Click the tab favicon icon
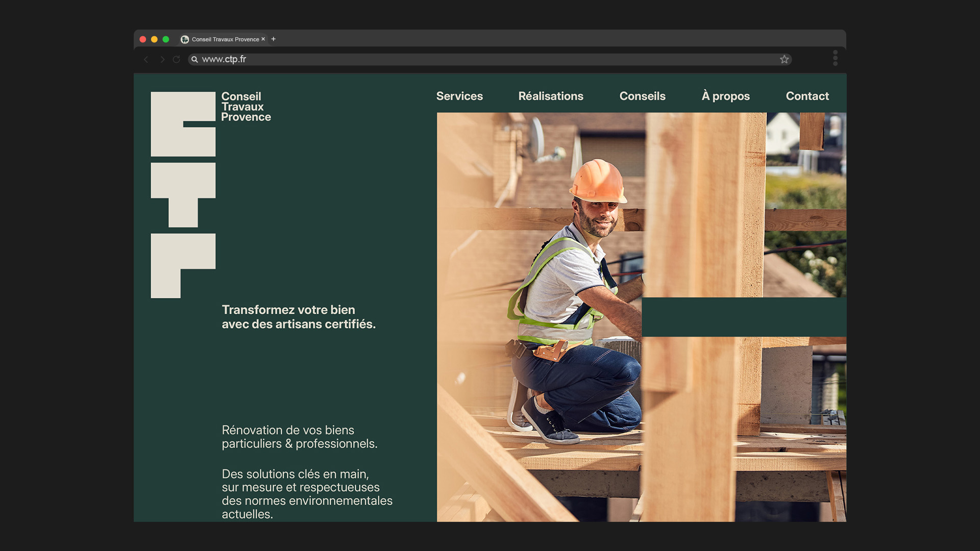 (185, 39)
